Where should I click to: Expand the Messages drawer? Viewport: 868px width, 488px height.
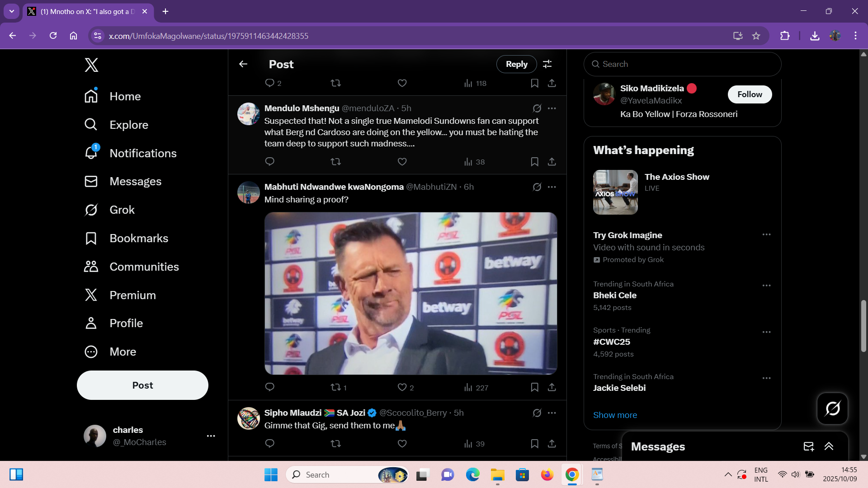(829, 446)
